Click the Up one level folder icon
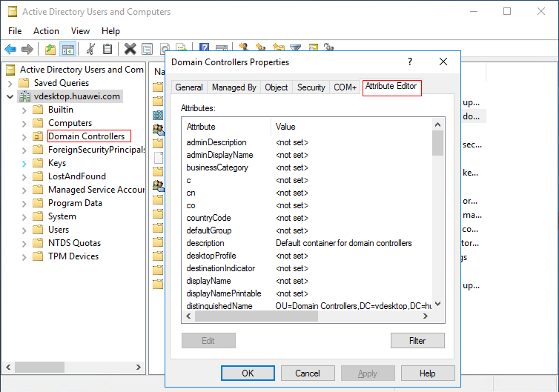This screenshot has width=559, height=392. [50, 49]
